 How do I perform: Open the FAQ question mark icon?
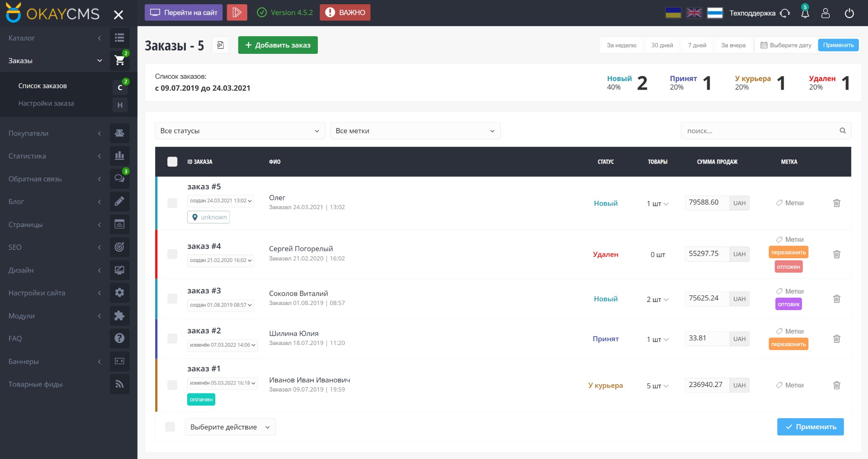click(x=119, y=338)
